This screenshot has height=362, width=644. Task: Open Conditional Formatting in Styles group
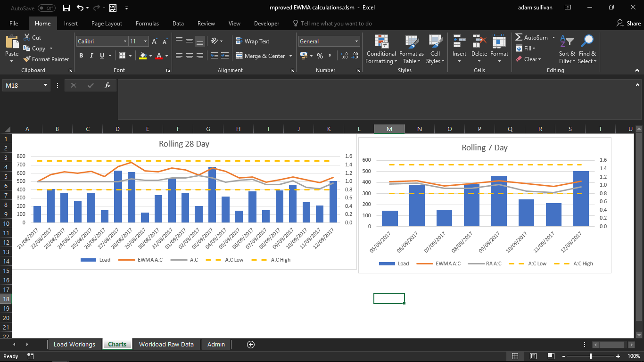[381, 49]
